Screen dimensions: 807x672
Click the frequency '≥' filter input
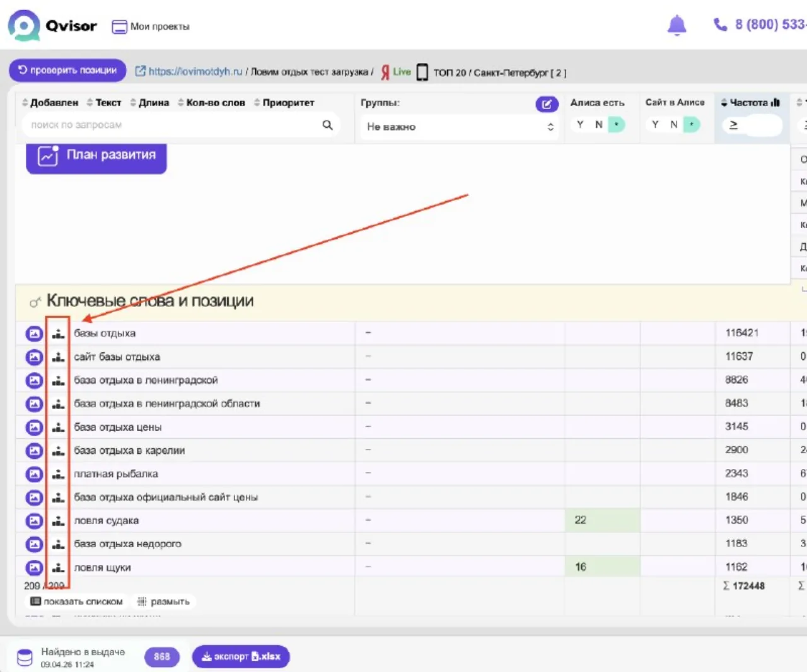click(x=752, y=125)
